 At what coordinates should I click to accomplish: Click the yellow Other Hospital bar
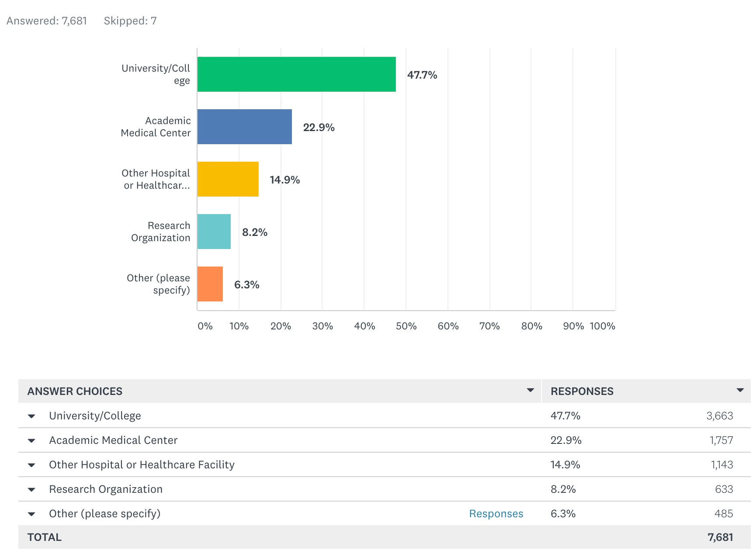coord(228,179)
